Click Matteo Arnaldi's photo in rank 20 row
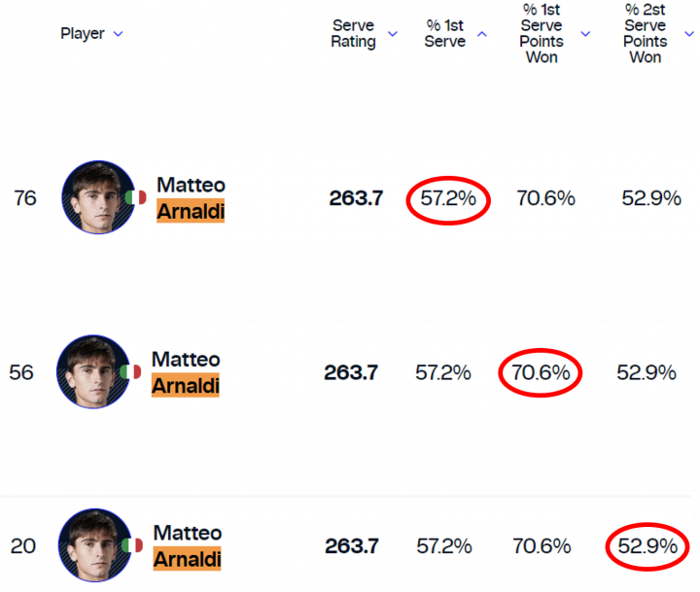The width and height of the screenshot is (700, 592). click(x=94, y=545)
